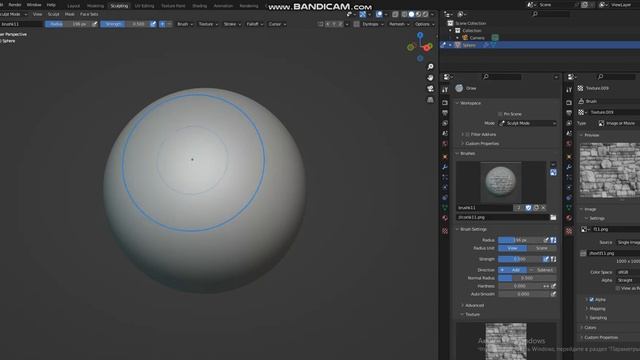
Task: Open Modifiers wrench tab in left properties editor
Action: click(x=445, y=167)
